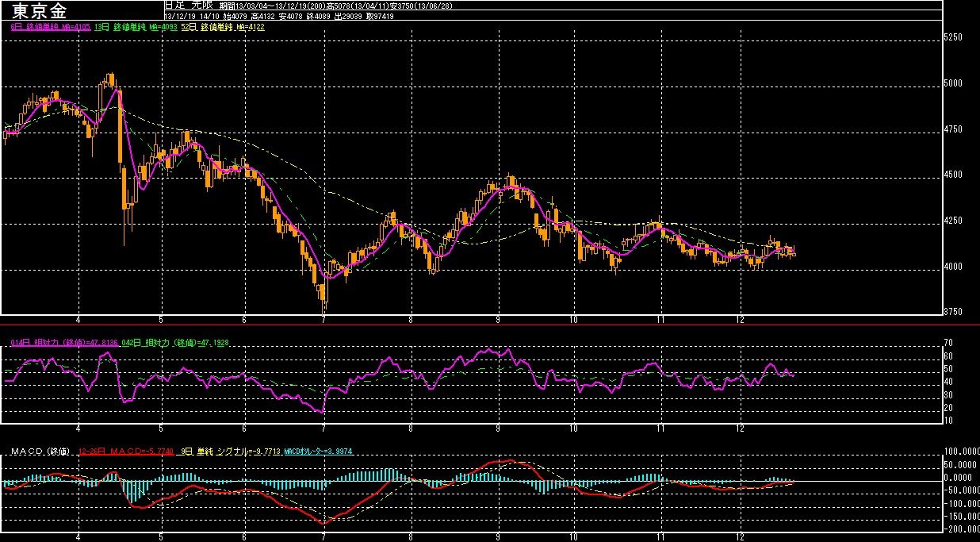Click month 9 label under price chart

497,320
